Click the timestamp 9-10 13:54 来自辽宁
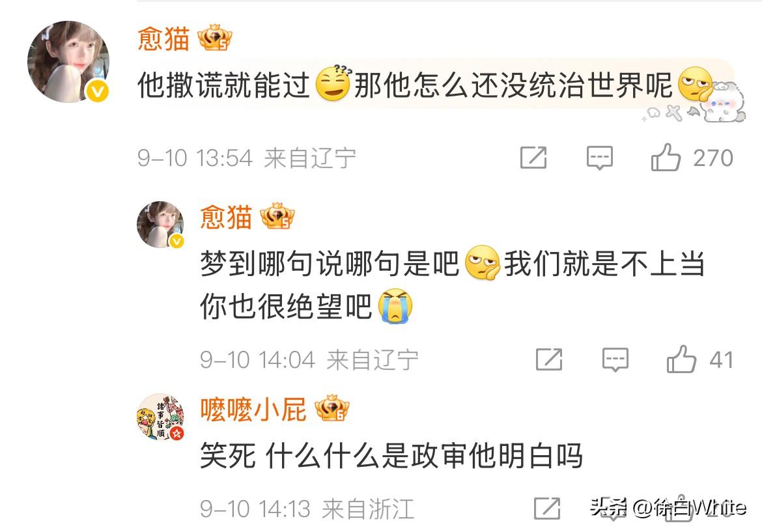The width and height of the screenshot is (762, 532). (x=246, y=158)
